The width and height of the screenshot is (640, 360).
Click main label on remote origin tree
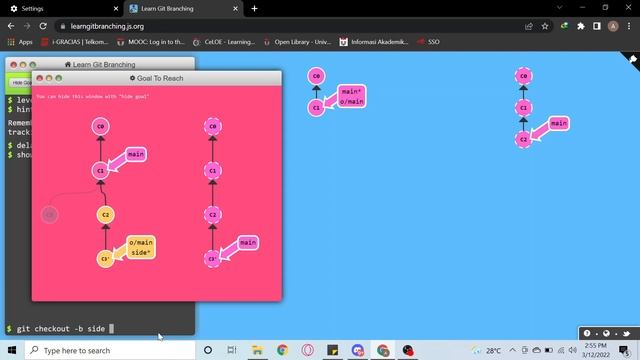pyautogui.click(x=559, y=123)
